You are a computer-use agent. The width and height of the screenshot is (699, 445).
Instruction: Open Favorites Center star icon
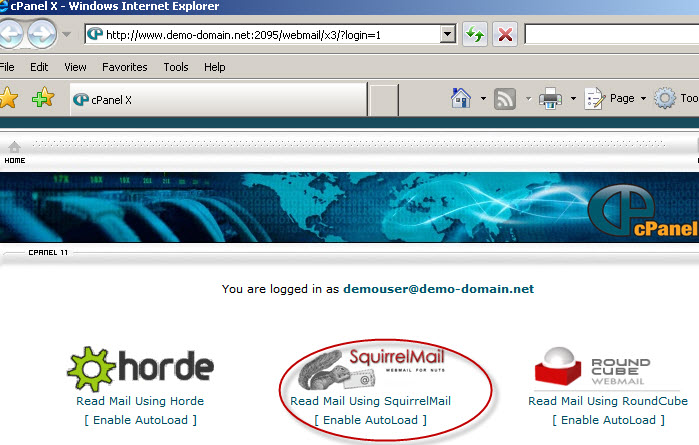[8, 98]
